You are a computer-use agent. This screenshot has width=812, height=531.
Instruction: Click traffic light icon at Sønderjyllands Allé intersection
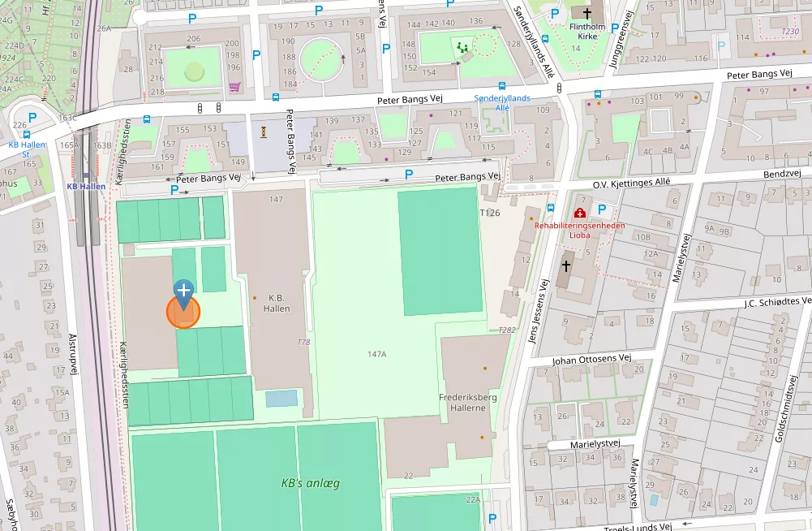561,87
